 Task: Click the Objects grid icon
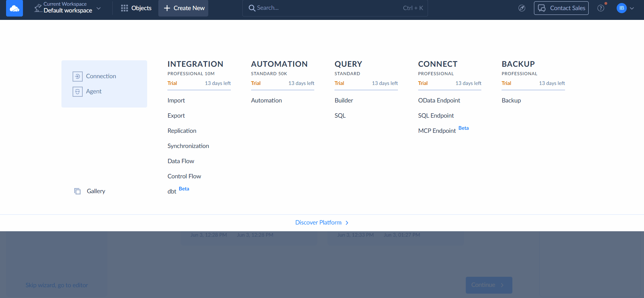tap(125, 8)
